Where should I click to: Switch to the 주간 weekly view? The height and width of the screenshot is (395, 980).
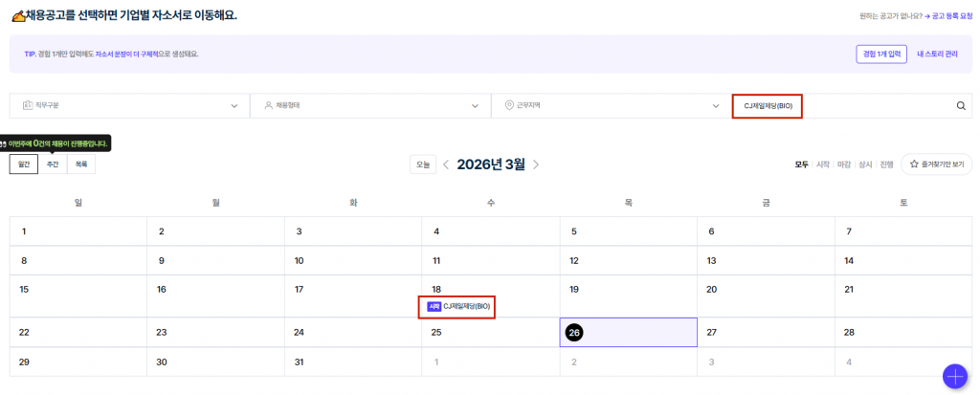pyautogui.click(x=53, y=165)
